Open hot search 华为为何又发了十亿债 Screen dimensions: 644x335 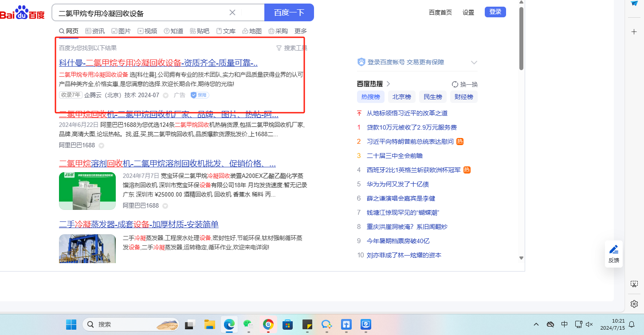coord(397,184)
